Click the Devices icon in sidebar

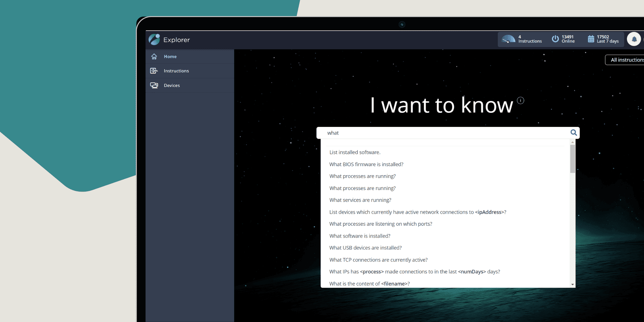click(x=154, y=85)
